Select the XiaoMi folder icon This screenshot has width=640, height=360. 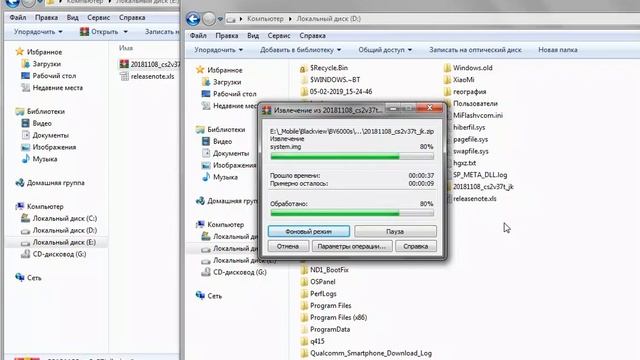[x=447, y=80]
